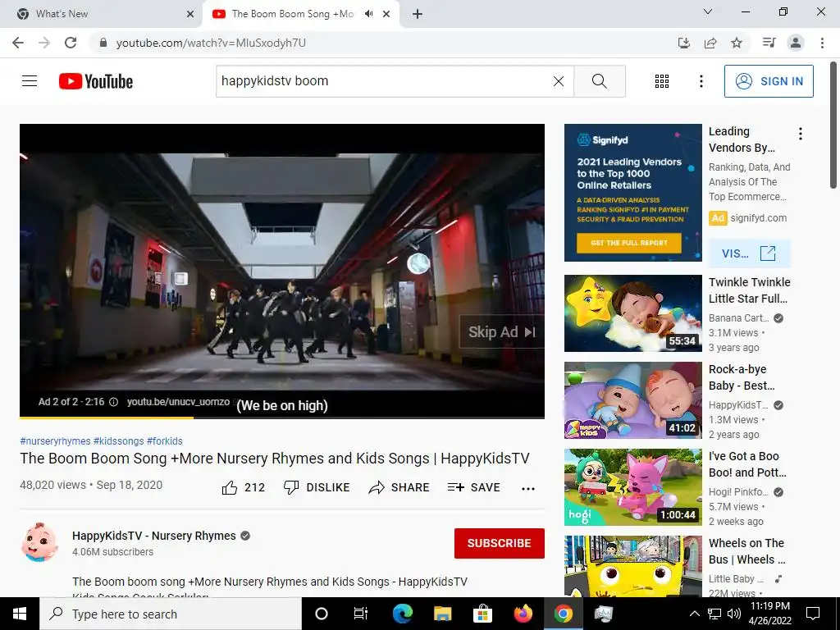
Task: Open volume control in system tray
Action: (733, 614)
